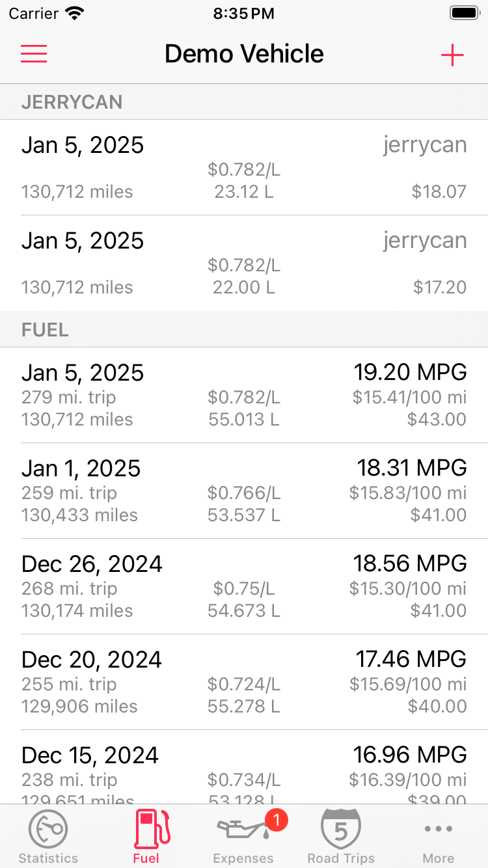Open the Dec 26, 2024 fuel entry
Screen dimensions: 488x868
tap(244, 586)
